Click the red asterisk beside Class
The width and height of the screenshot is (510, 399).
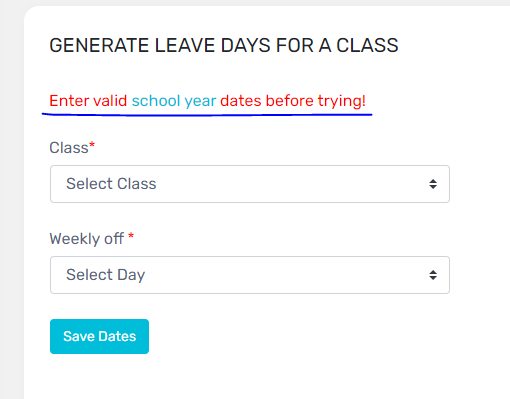[92, 145]
